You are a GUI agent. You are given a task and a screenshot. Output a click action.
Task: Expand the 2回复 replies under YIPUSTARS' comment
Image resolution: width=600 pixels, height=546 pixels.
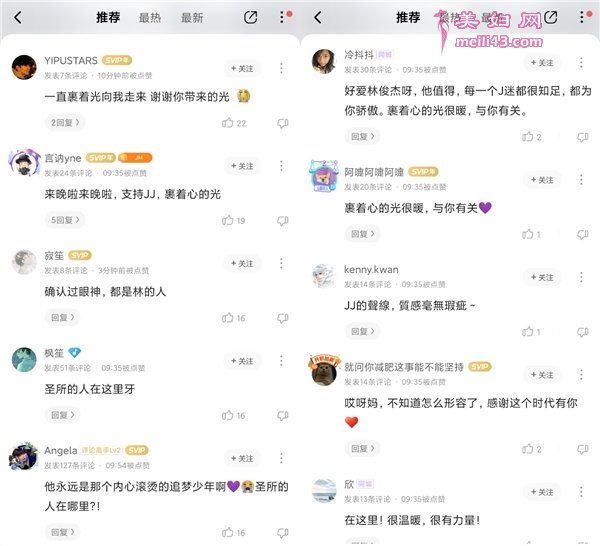pos(65,122)
